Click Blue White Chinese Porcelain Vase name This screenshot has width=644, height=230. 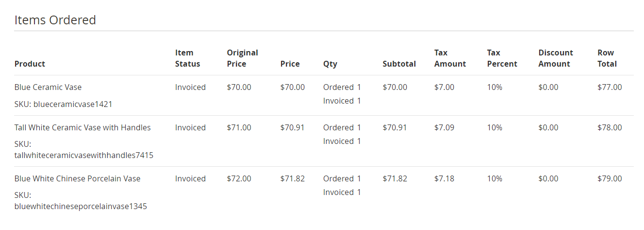[x=77, y=179]
